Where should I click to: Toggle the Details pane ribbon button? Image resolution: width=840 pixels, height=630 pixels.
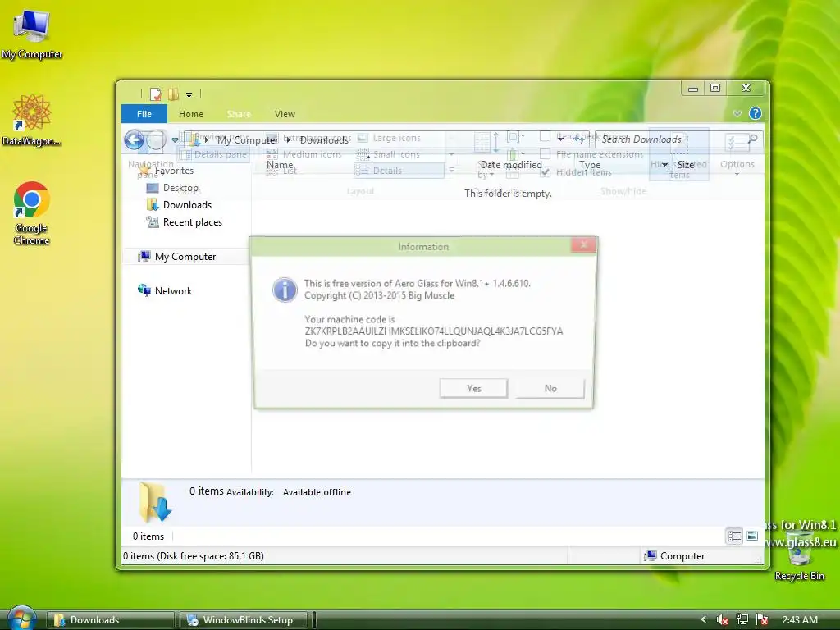[x=213, y=154]
